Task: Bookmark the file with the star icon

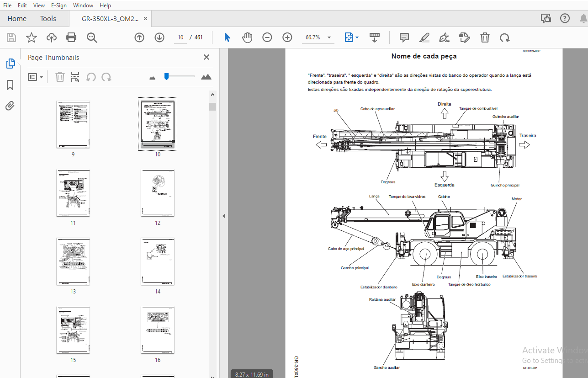Action: tap(31, 37)
